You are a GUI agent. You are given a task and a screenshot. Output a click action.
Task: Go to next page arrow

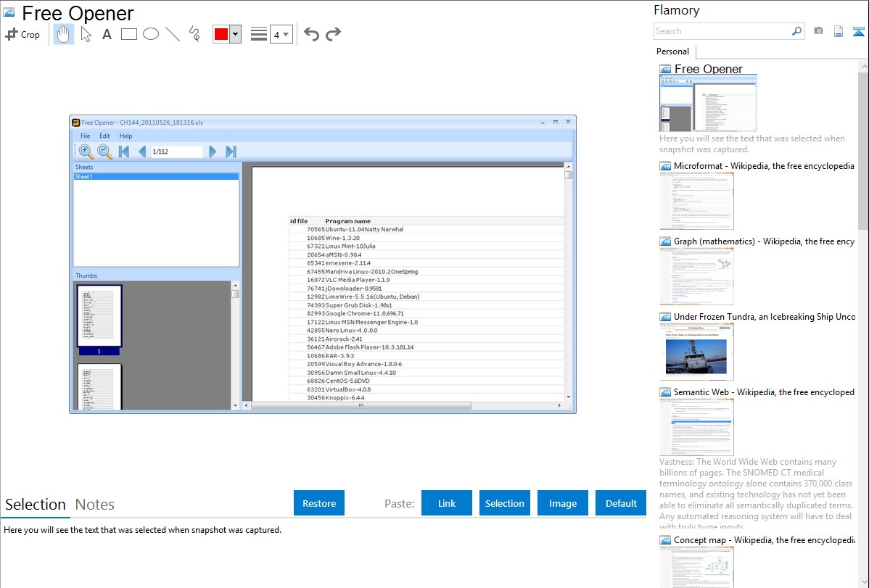click(213, 152)
